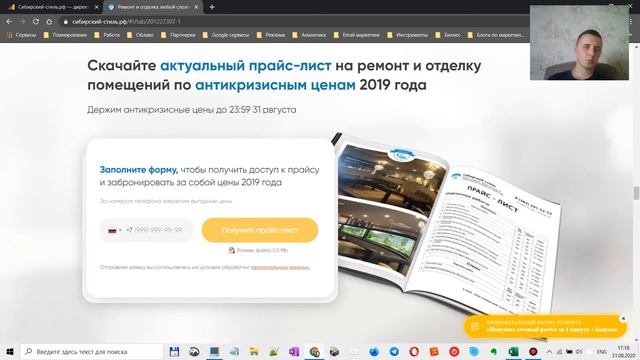
Task: Open the 'персональных данных' link
Action: pos(280,267)
